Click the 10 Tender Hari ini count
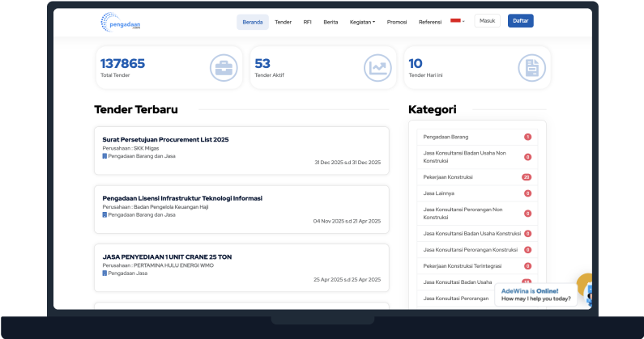The height and width of the screenshot is (339, 644). pyautogui.click(x=416, y=64)
